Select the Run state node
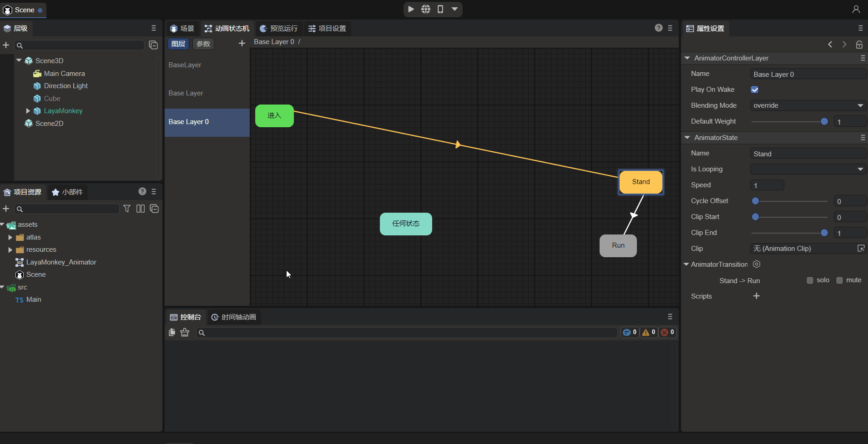Viewport: 868px width, 444px height. tap(618, 245)
